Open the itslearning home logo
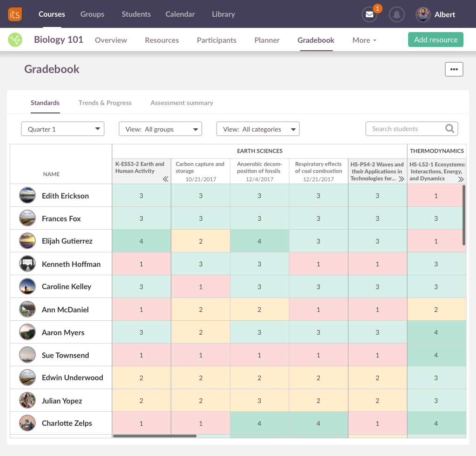The width and height of the screenshot is (476, 456). (x=14, y=14)
